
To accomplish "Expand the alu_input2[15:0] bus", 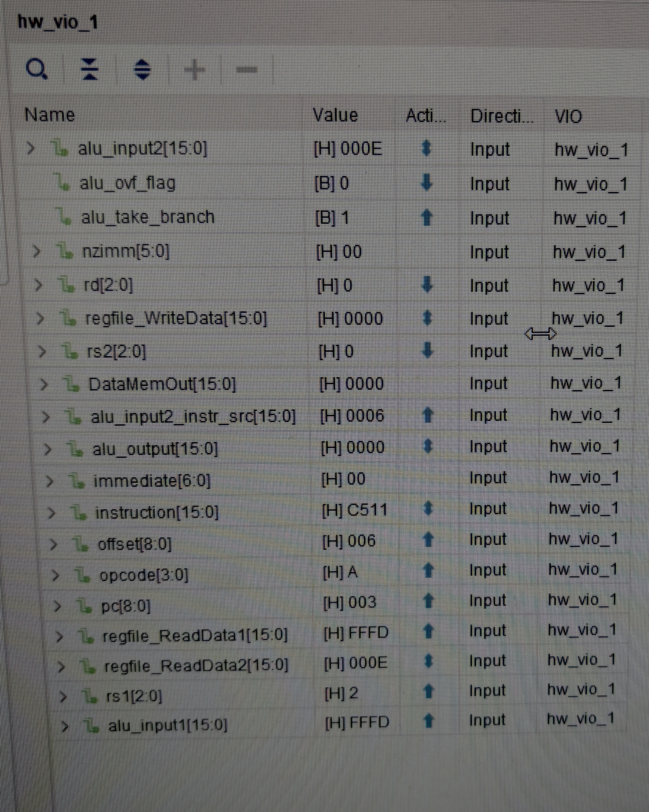I will 31,148.
